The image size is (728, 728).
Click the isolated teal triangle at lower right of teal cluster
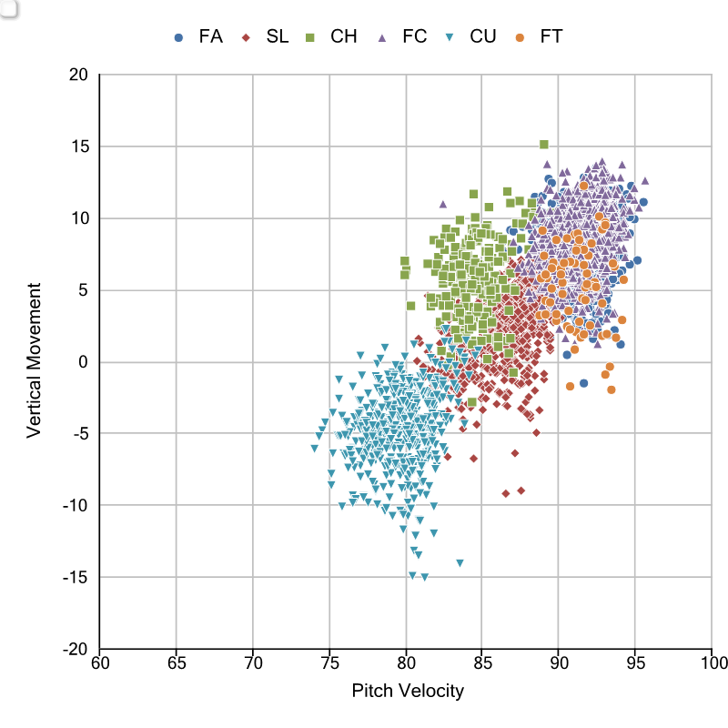click(460, 563)
